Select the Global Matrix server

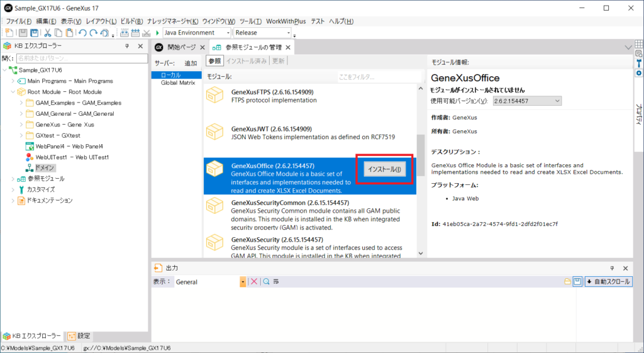click(177, 83)
